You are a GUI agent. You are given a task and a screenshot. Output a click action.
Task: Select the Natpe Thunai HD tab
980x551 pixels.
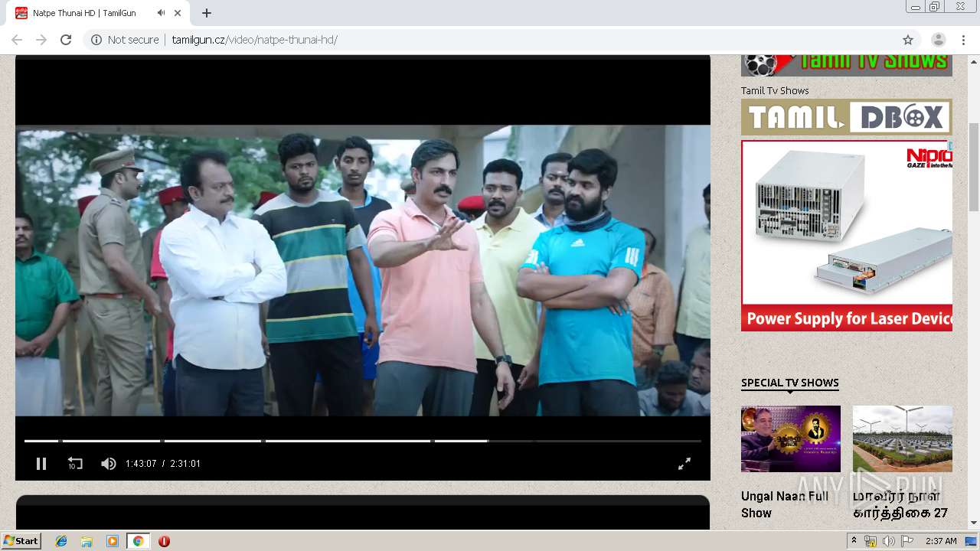[100, 13]
